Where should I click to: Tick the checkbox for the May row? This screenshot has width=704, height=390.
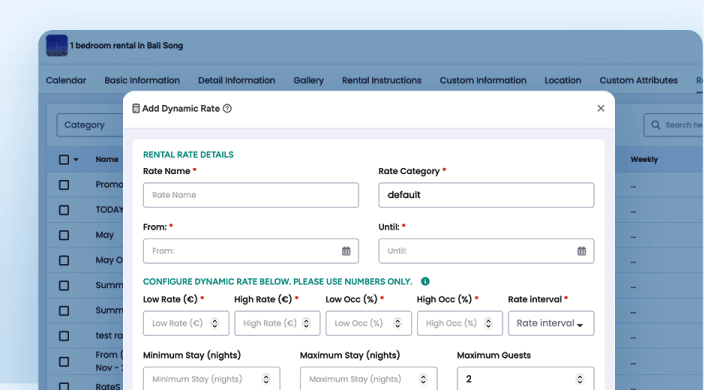(x=64, y=235)
